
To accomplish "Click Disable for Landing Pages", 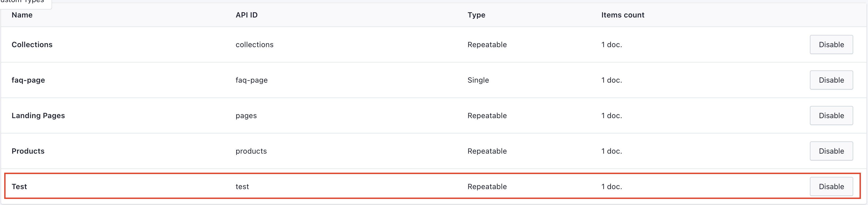I will pos(831,115).
